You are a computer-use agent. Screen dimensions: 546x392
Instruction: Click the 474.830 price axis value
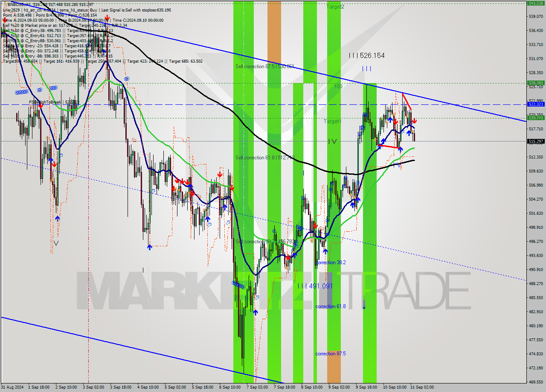coord(535,354)
